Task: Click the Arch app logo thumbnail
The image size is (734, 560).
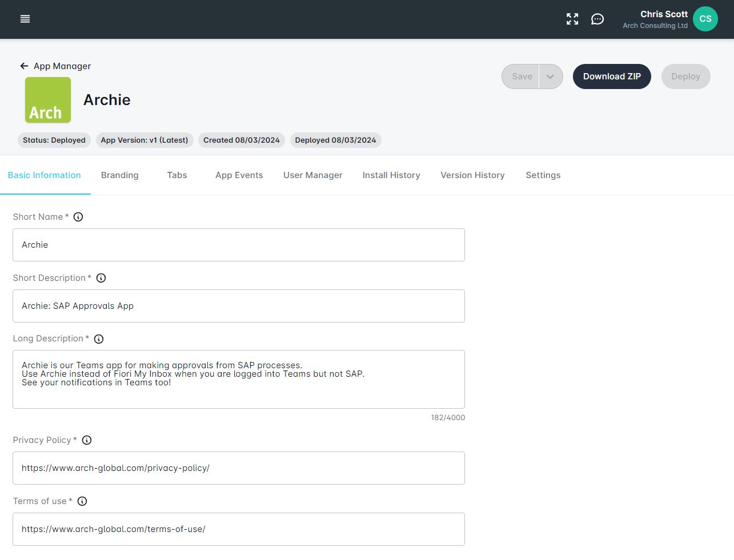Action: [x=47, y=100]
